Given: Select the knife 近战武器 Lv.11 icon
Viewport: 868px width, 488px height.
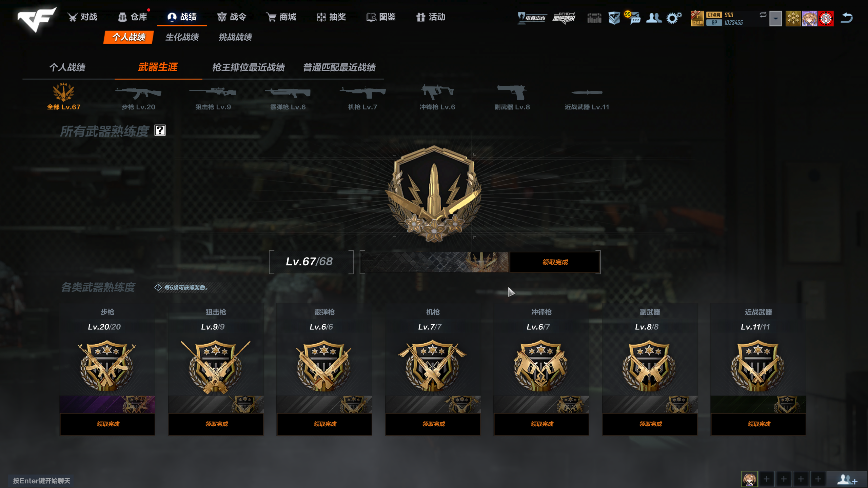Looking at the screenshot, I should click(587, 98).
